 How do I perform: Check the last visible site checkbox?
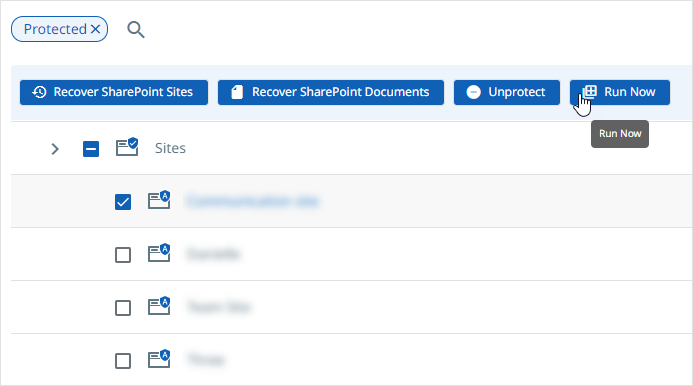pos(123,361)
